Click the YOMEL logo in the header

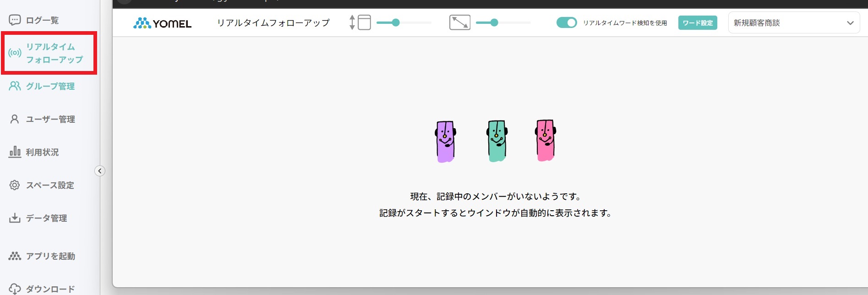click(162, 23)
